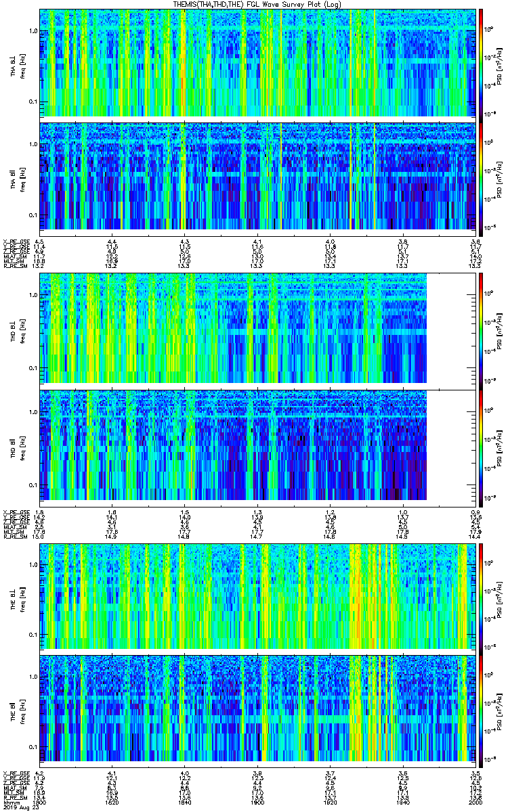This screenshot has width=508, height=812.
Task: Click the '0.1' frequency tick of the THE B∥ panel
Action: 33,747
